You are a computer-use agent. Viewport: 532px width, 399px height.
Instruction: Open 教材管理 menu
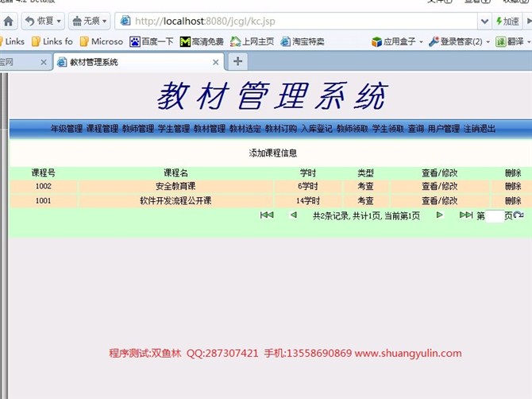210,128
